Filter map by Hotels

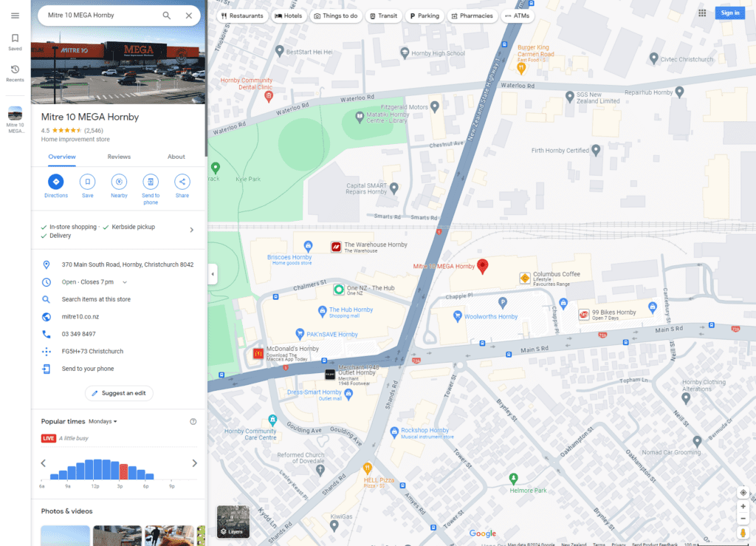coord(289,16)
